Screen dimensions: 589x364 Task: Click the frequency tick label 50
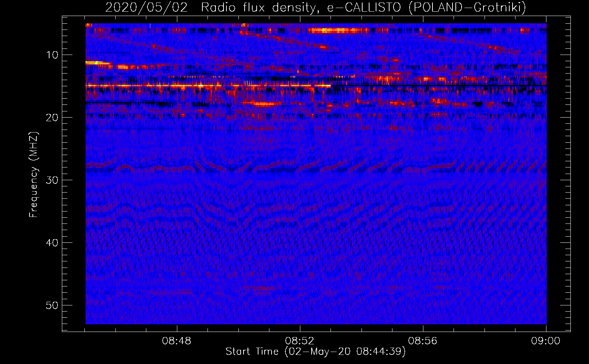tap(52, 305)
